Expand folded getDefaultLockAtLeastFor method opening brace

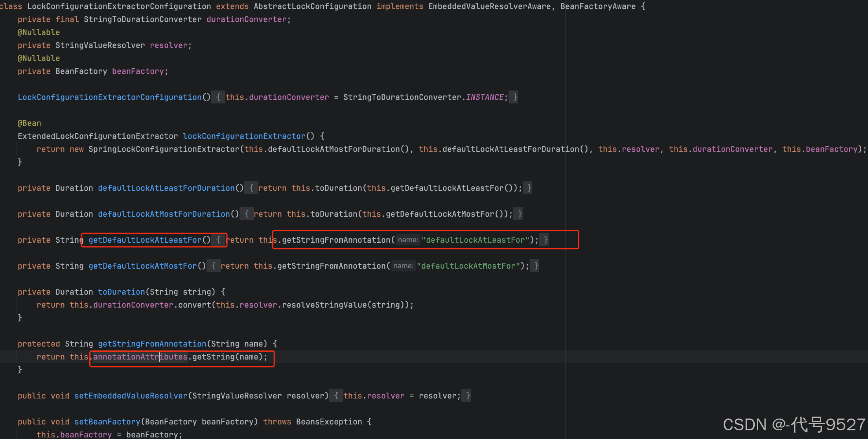[218, 240]
